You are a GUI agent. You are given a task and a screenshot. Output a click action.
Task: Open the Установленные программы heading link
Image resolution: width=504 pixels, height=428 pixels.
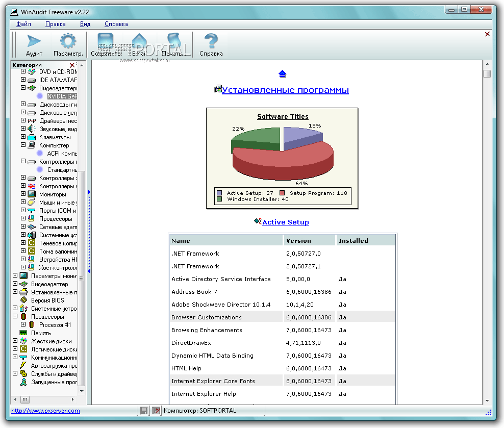tap(285, 90)
